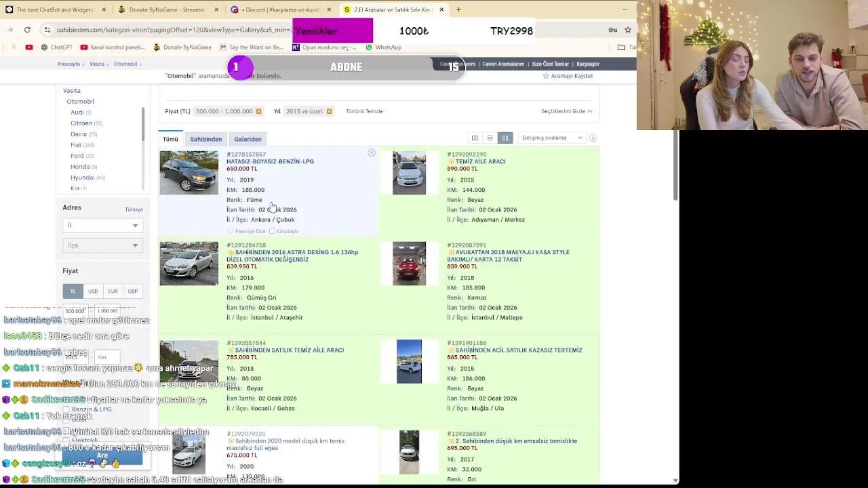Open Donate ByNoGame bookmark
868x488 pixels.
click(x=182, y=47)
